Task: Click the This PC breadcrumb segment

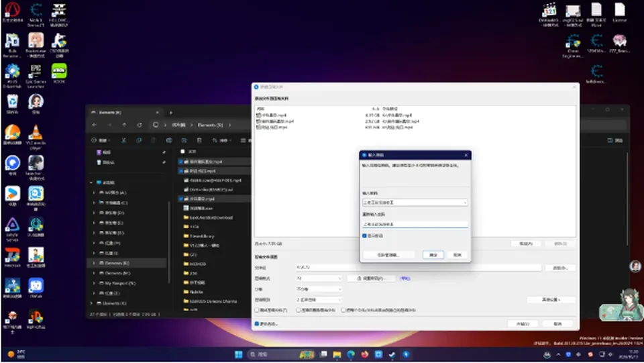Action: pos(178,125)
